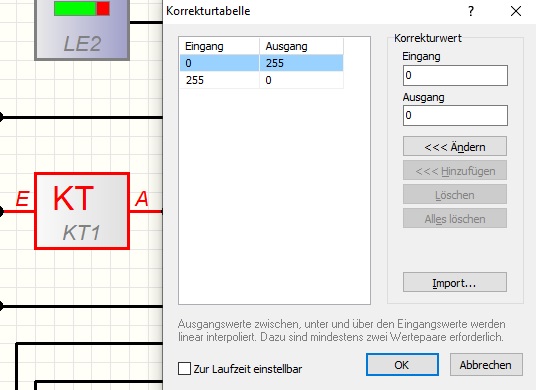The width and height of the screenshot is (536, 390).
Task: Select the row with Eingang 255
Action: (262, 80)
